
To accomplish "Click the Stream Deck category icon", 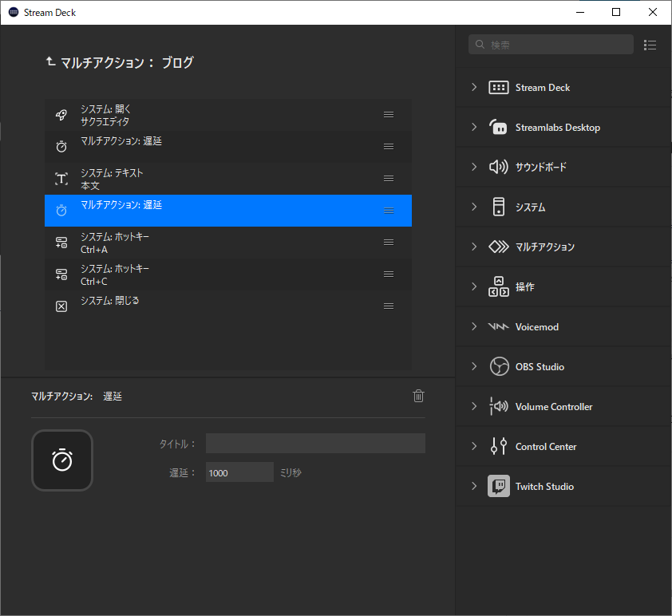I will click(x=499, y=88).
